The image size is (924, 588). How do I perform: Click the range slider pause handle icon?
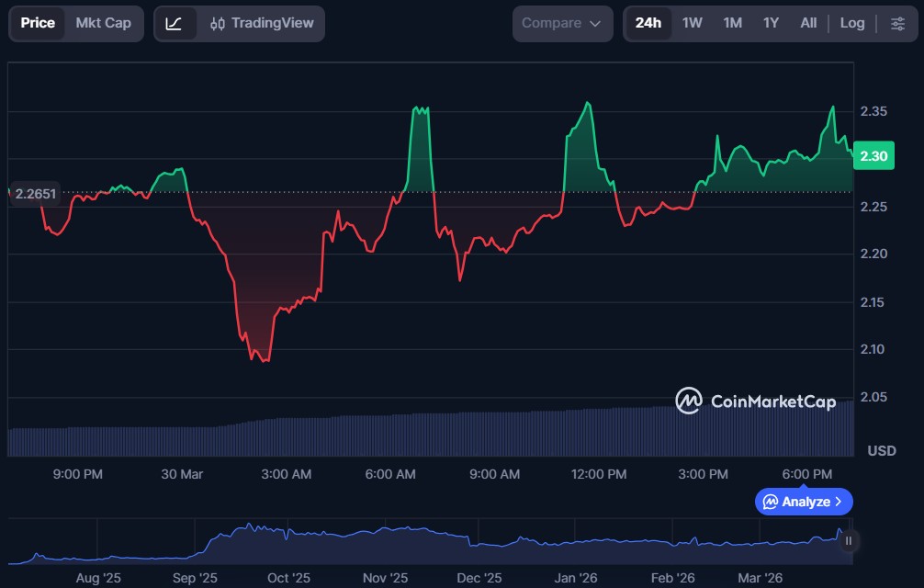pyautogui.click(x=849, y=540)
